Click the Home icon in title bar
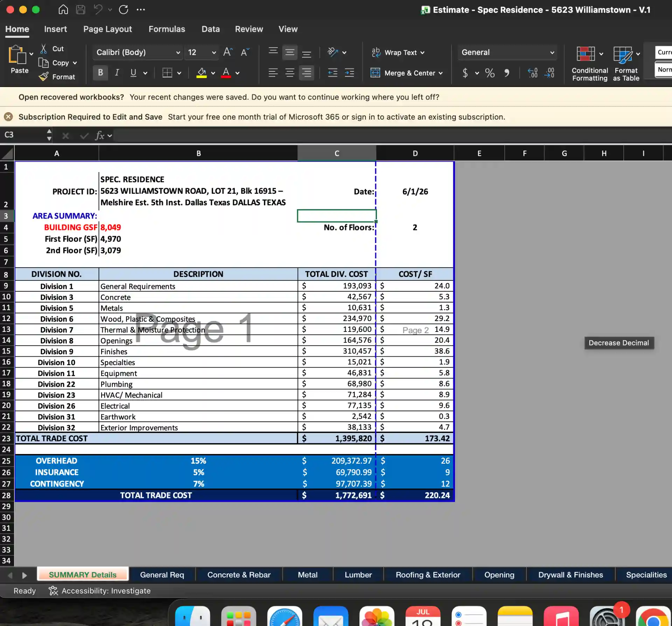 (63, 9)
